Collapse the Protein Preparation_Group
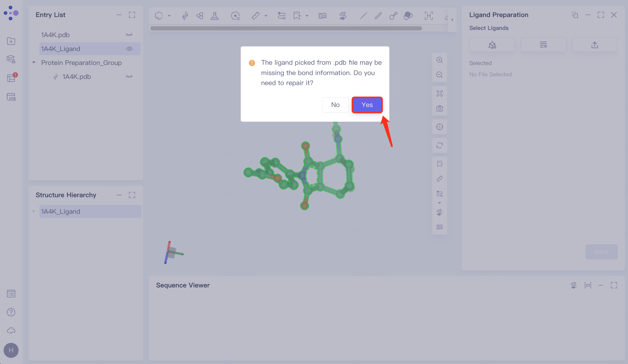Screen dimensions: 628x364 pyautogui.click(x=34, y=62)
